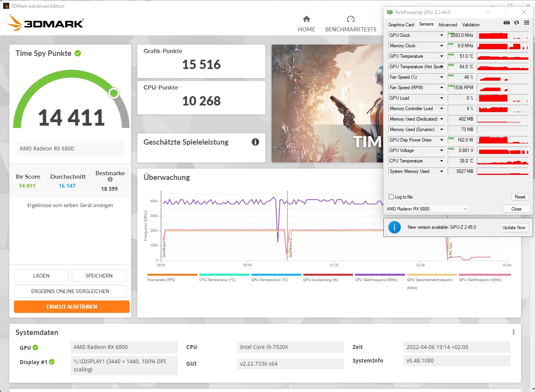The height and width of the screenshot is (392, 535).
Task: Click the Close button in GPU-Z
Action: point(516,209)
